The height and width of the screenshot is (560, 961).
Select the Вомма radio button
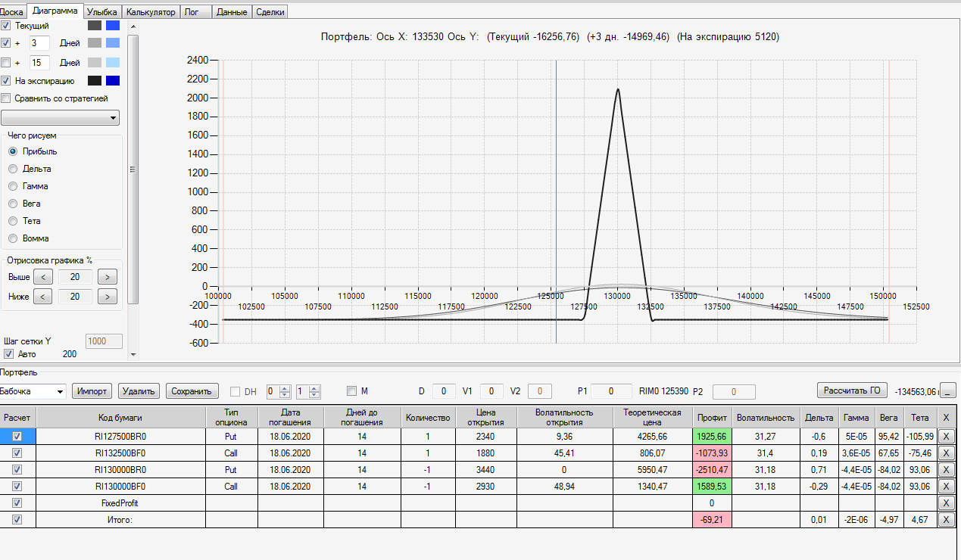click(x=13, y=238)
